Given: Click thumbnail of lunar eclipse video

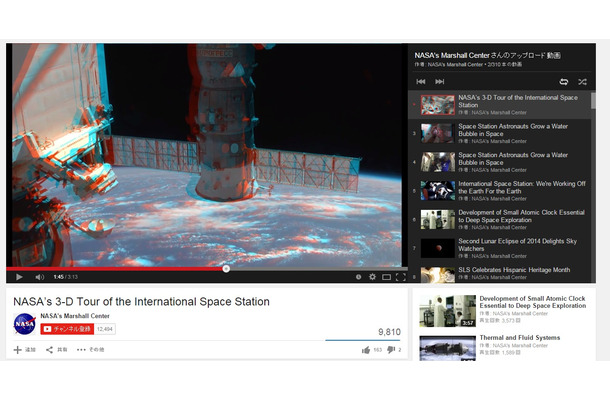Looking at the screenshot, I should pos(438,248).
